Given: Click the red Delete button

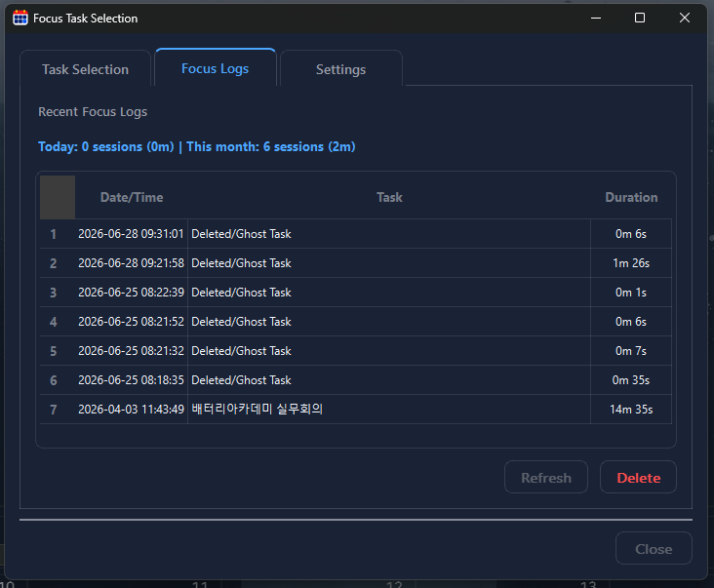Looking at the screenshot, I should tap(638, 478).
